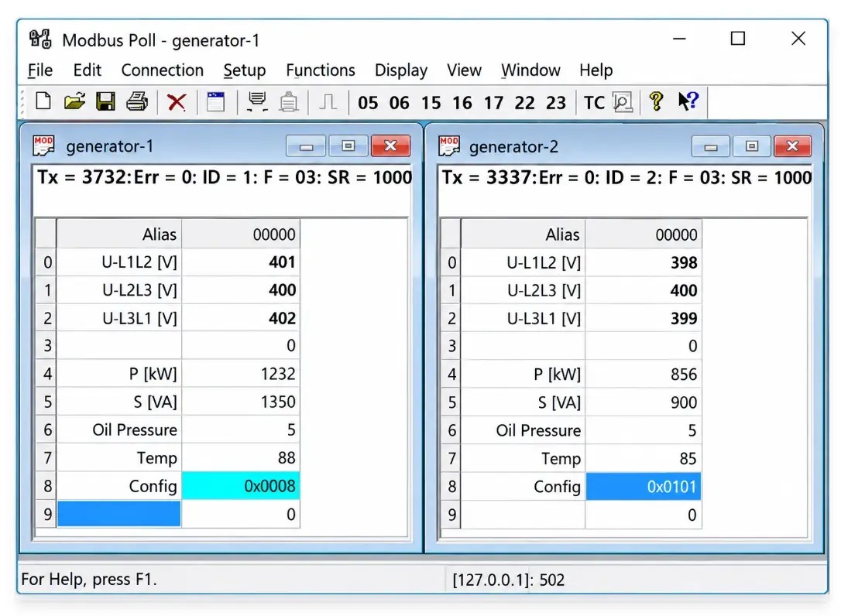Click generator-1 U-L1L2 value 401
This screenshot has height=616, width=841.
pyautogui.click(x=241, y=262)
